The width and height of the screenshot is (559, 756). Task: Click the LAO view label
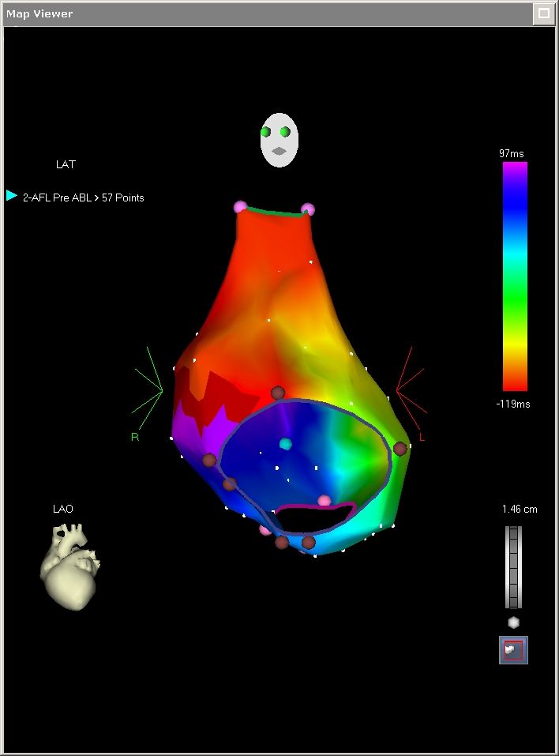tap(63, 509)
